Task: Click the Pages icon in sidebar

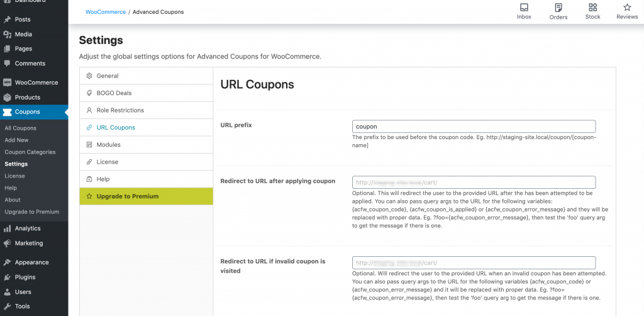Action: (x=7, y=48)
